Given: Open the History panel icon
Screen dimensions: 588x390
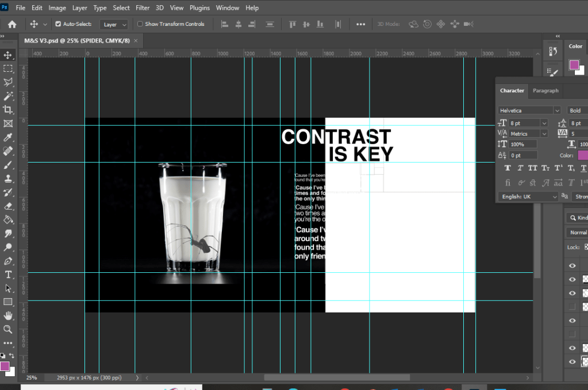Looking at the screenshot, I should coord(554,52).
